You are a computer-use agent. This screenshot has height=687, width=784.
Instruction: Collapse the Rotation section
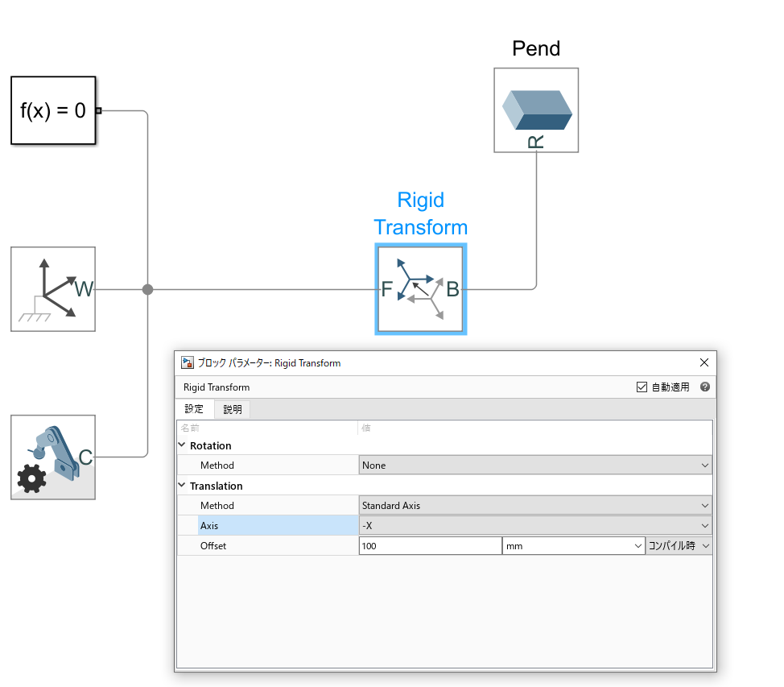click(182, 445)
